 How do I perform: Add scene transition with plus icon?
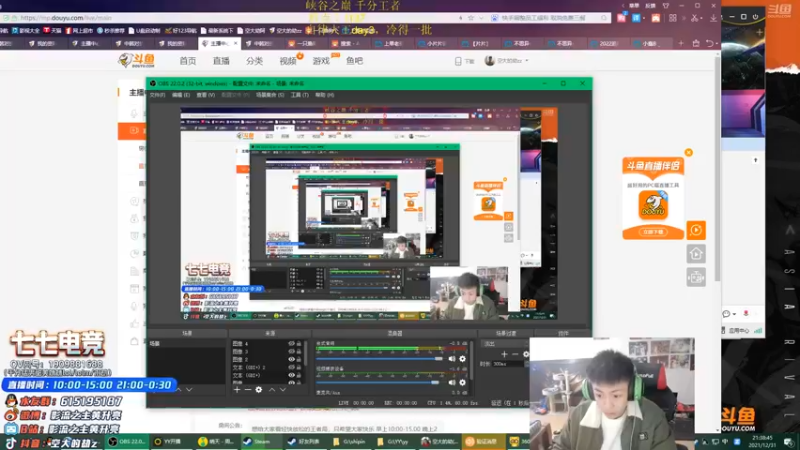click(504, 354)
